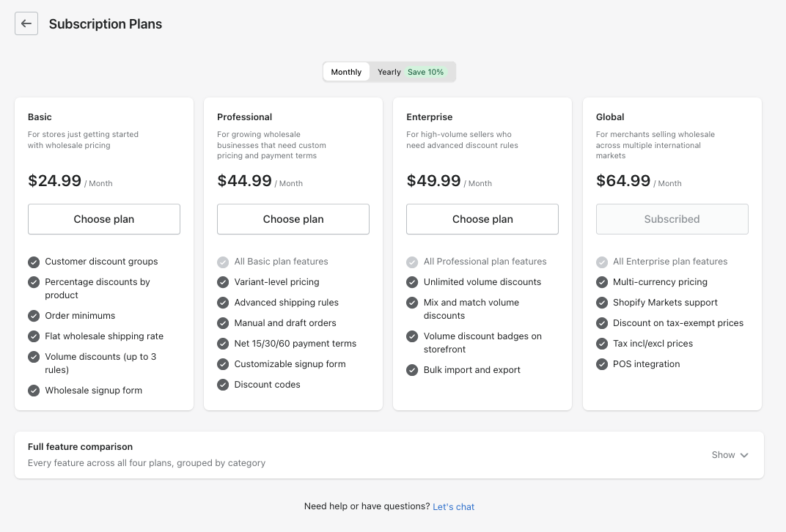Screen dimensions: 786x532
Task: Click the Full feature comparison heading
Action: (x=80, y=447)
